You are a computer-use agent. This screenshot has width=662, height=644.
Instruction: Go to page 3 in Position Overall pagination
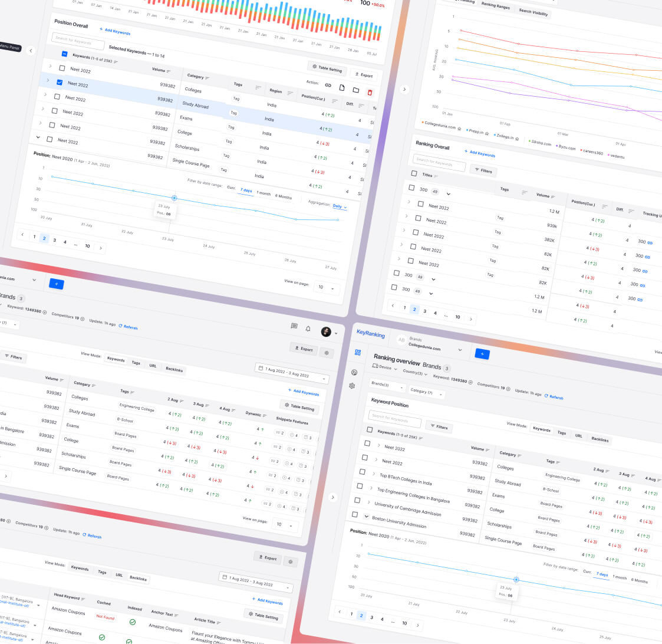pyautogui.click(x=54, y=240)
